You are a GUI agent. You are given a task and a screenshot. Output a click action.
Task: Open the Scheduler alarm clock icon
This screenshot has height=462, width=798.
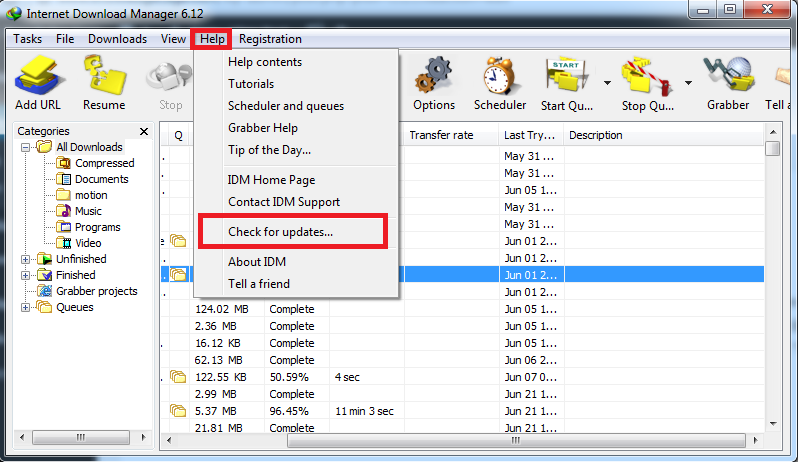click(499, 75)
